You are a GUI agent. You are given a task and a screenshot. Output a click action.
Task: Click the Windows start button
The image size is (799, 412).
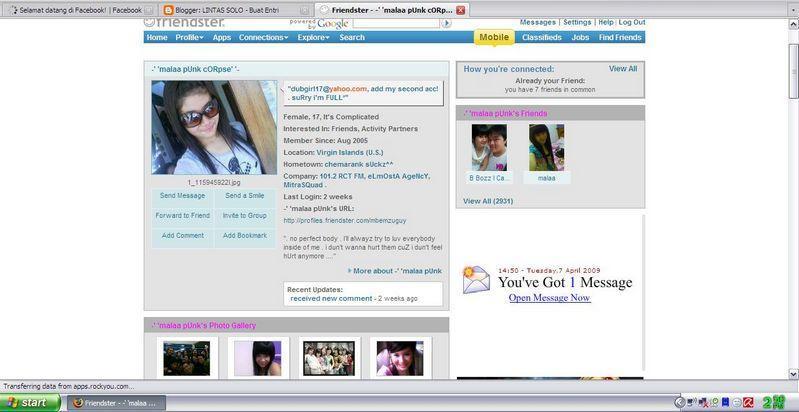click(30, 403)
